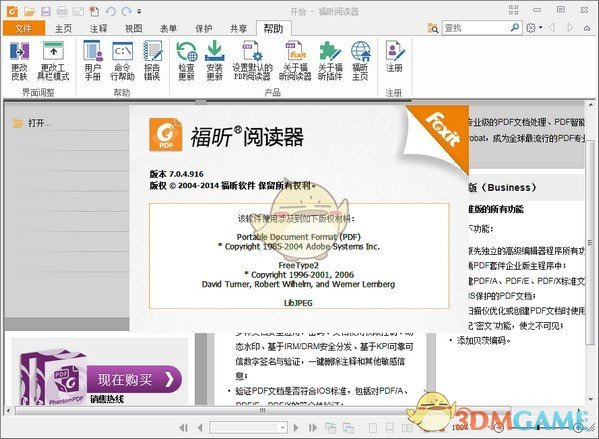Click the single page view icon

click(x=373, y=428)
